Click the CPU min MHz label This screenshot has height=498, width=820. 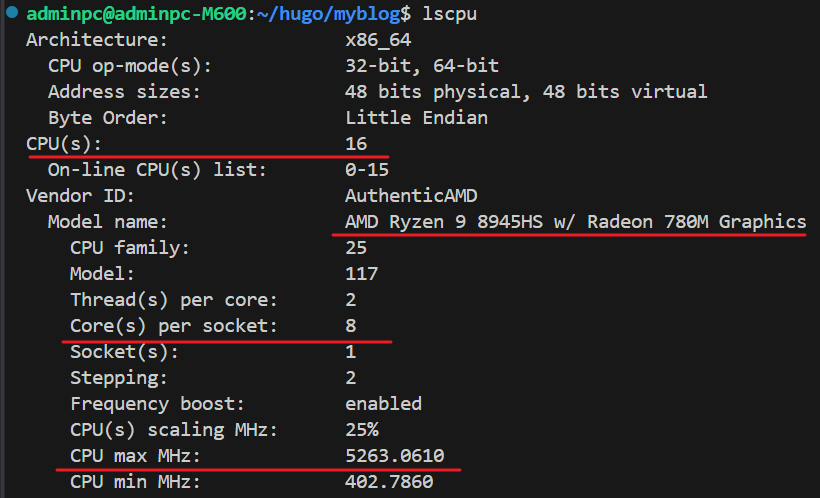[x=135, y=482]
